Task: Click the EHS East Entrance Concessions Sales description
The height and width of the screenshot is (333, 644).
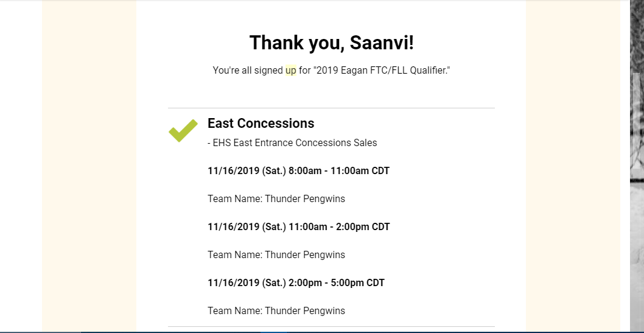Action: tap(295, 143)
